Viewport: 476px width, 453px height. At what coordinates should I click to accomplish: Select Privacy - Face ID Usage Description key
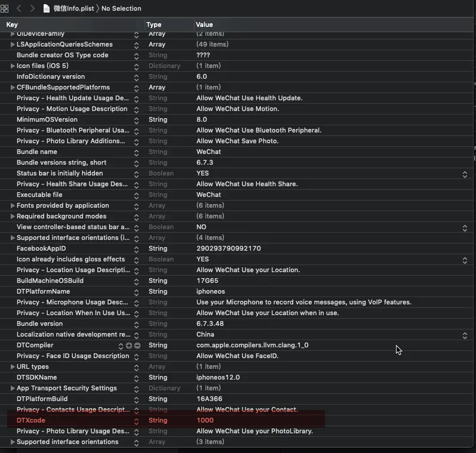[x=73, y=356]
